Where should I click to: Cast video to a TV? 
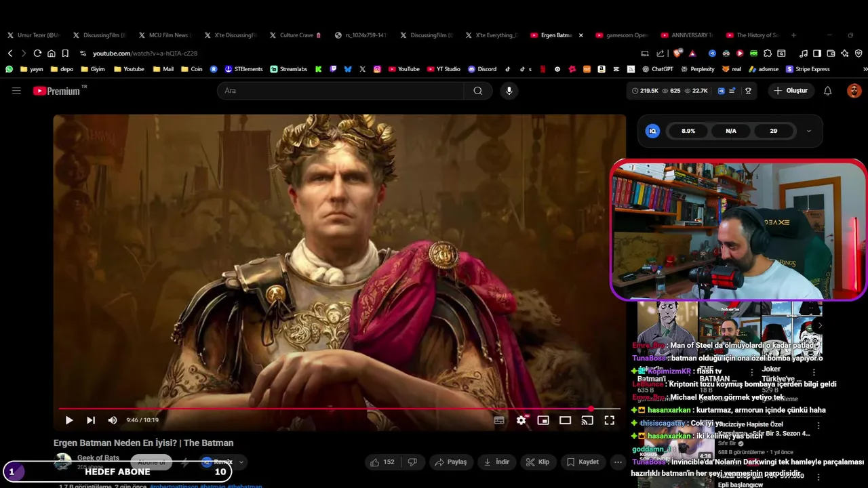587,420
